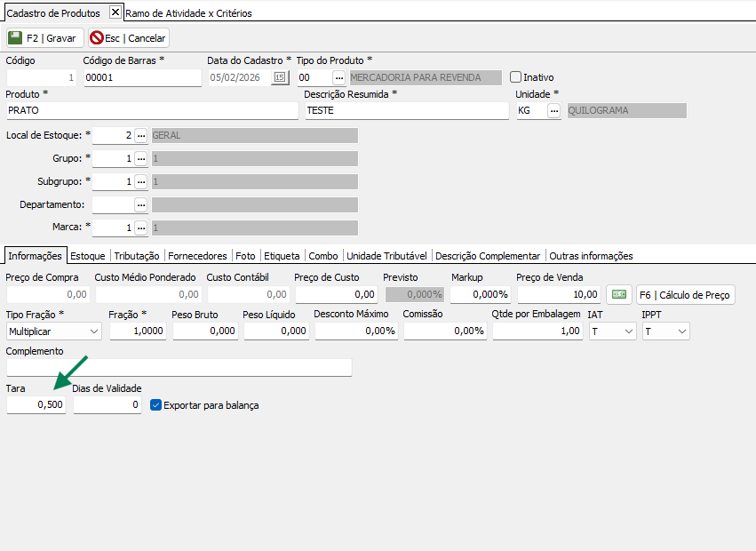Open the Fornecedores tab
Image resolution: width=756 pixels, height=551 pixels.
[x=197, y=256]
